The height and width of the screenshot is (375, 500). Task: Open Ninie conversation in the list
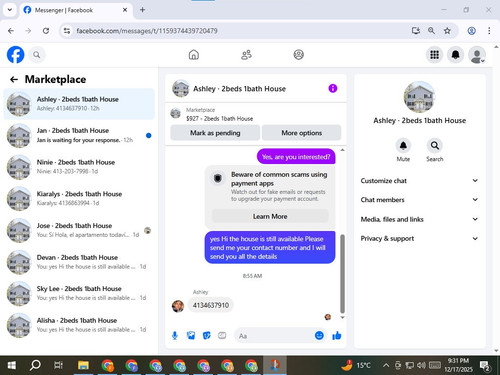click(x=79, y=167)
